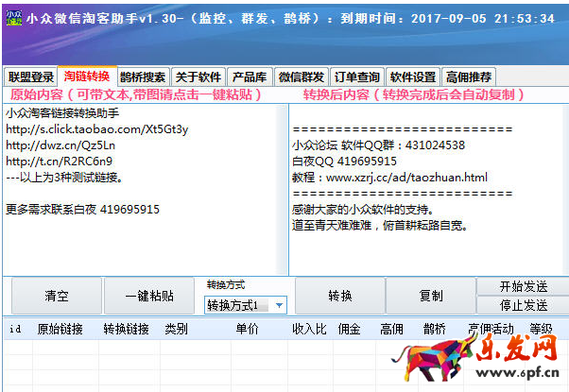Switch to the 鹊桥搜索 tab

[x=143, y=77]
